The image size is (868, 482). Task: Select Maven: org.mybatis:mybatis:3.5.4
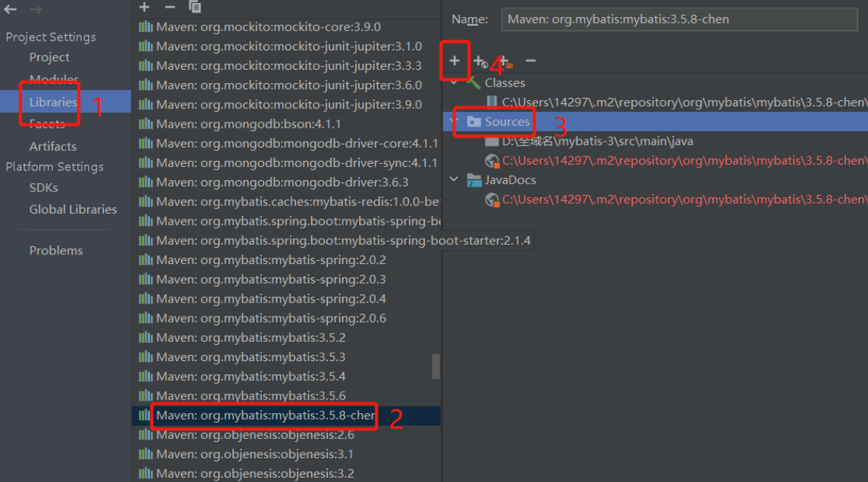click(x=286, y=376)
